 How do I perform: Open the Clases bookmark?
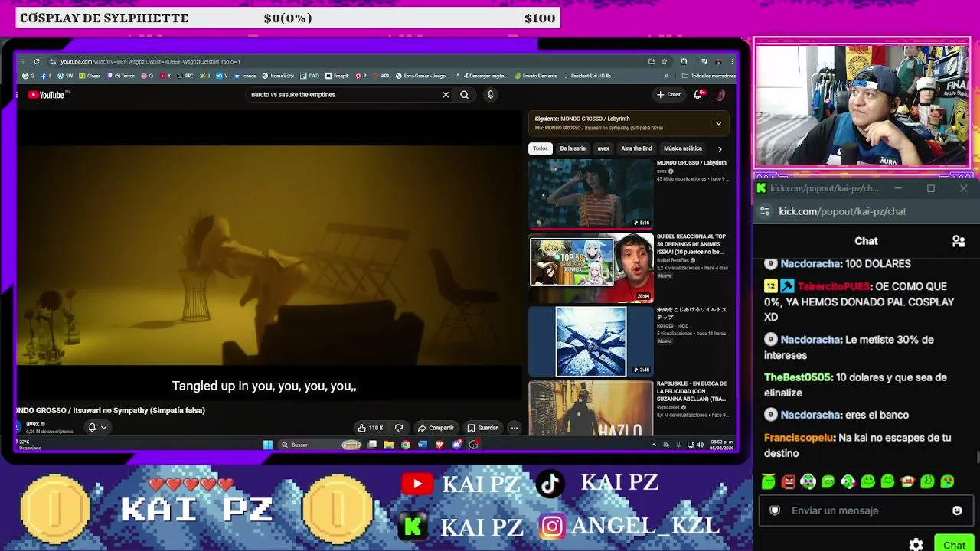point(90,76)
